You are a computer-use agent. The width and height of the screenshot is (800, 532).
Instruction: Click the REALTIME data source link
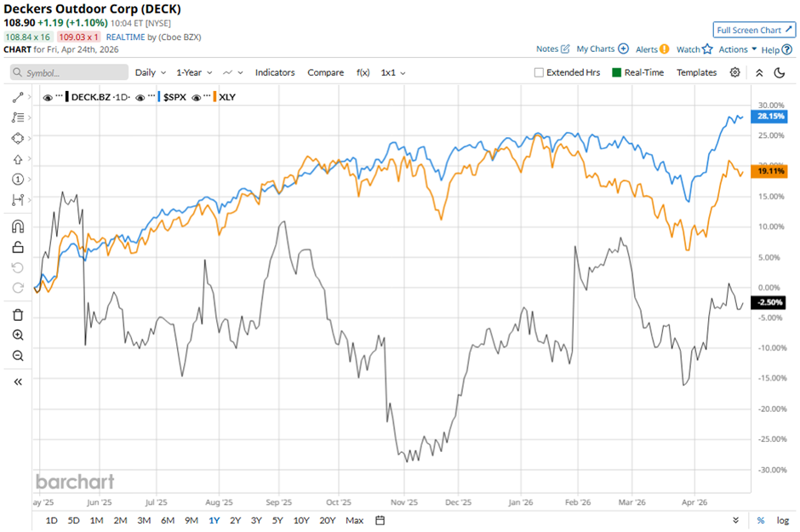[x=125, y=37]
